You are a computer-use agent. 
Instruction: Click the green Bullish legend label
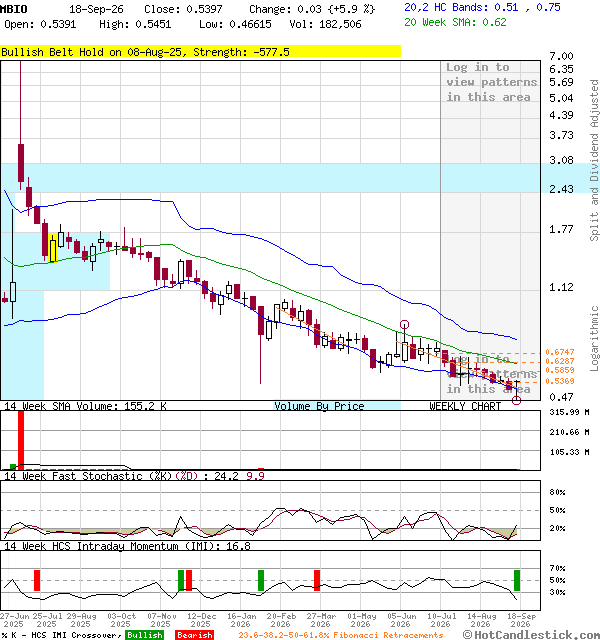[144, 635]
